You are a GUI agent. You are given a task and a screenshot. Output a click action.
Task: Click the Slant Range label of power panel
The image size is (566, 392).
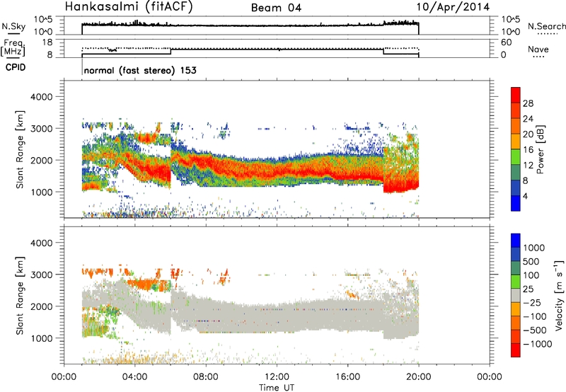coord(20,149)
